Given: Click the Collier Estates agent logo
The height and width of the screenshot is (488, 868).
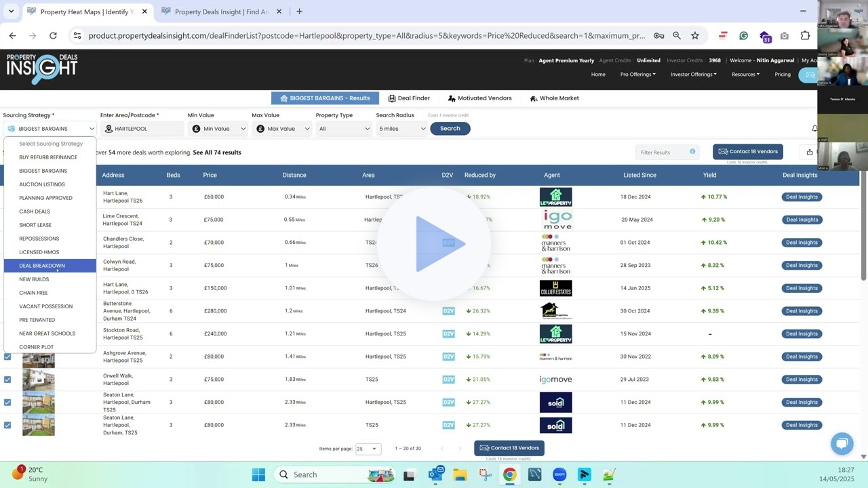Looking at the screenshot, I should pyautogui.click(x=555, y=288).
